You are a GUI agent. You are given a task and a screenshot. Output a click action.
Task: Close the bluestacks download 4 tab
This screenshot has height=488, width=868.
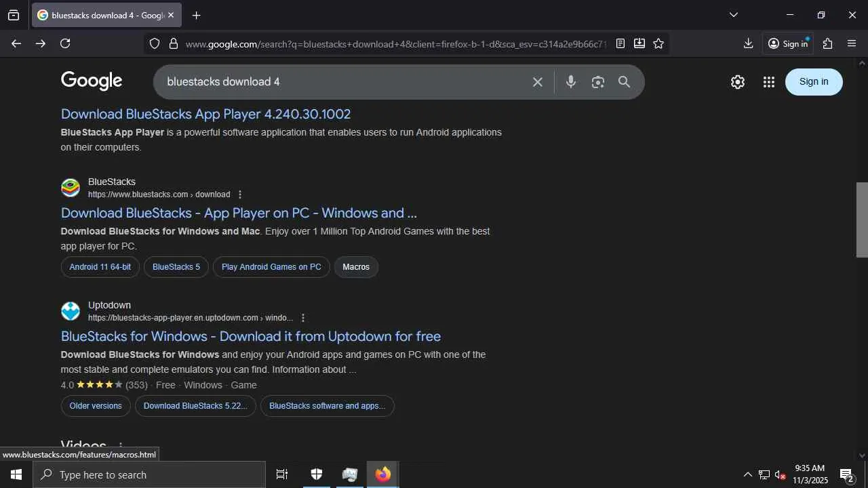point(171,15)
